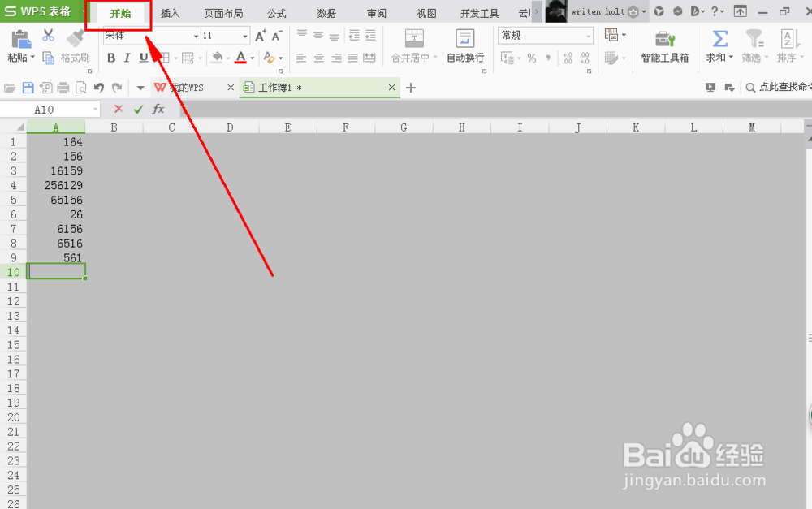The height and width of the screenshot is (509, 812).
Task: Click the Print icon in quick toolbar
Action: click(63, 88)
